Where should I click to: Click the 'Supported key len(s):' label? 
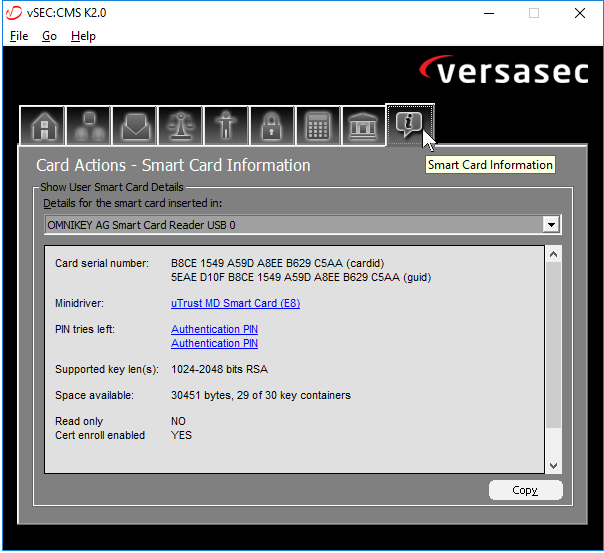point(107,369)
